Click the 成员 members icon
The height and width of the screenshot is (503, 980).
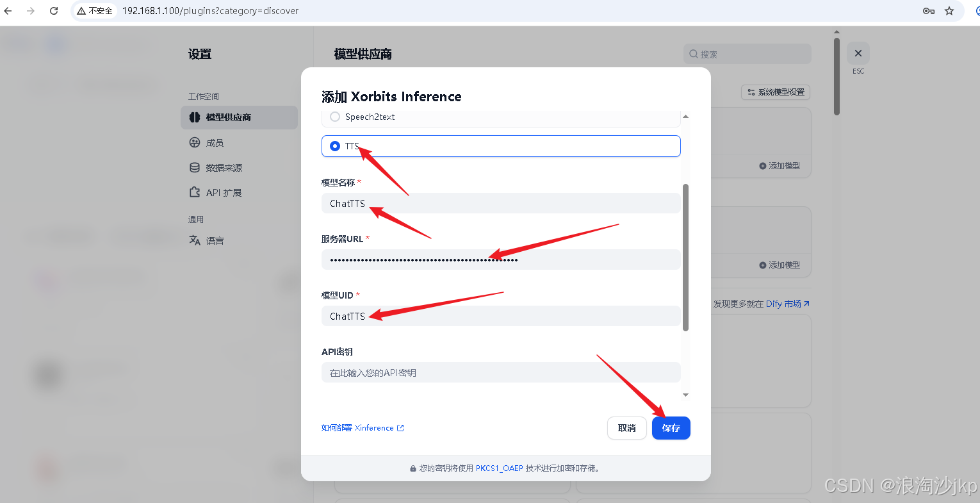coord(195,142)
